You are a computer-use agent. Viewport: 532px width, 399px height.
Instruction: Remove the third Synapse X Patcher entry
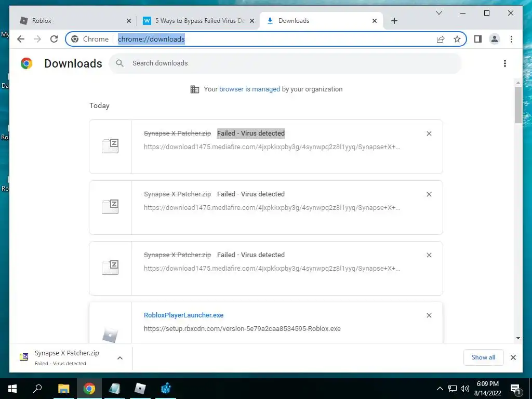(429, 255)
